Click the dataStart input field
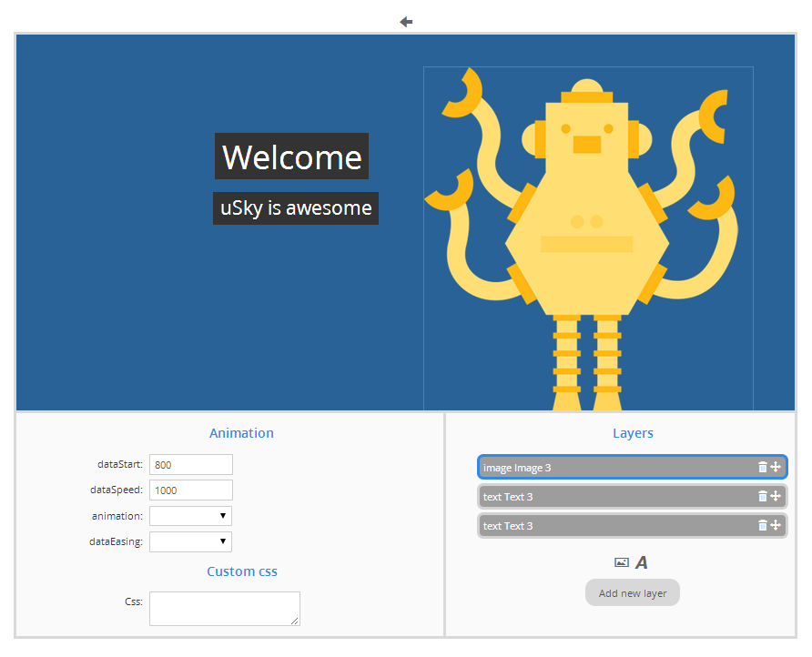 [191, 464]
